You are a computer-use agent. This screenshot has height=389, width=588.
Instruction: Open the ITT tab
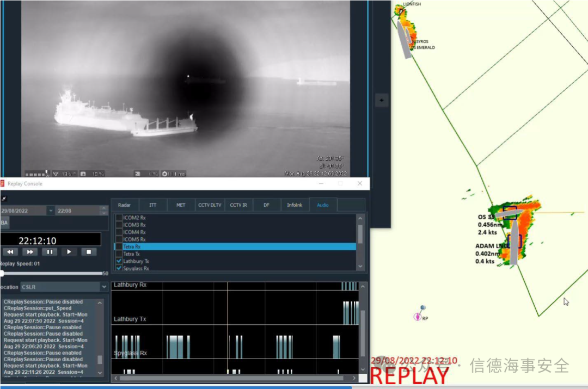(x=152, y=205)
